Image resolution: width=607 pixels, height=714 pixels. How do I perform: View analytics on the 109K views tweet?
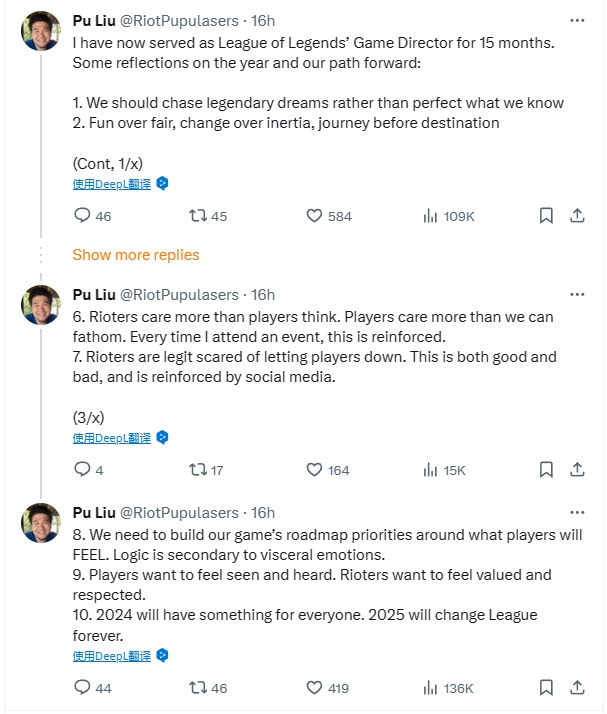coord(431,216)
